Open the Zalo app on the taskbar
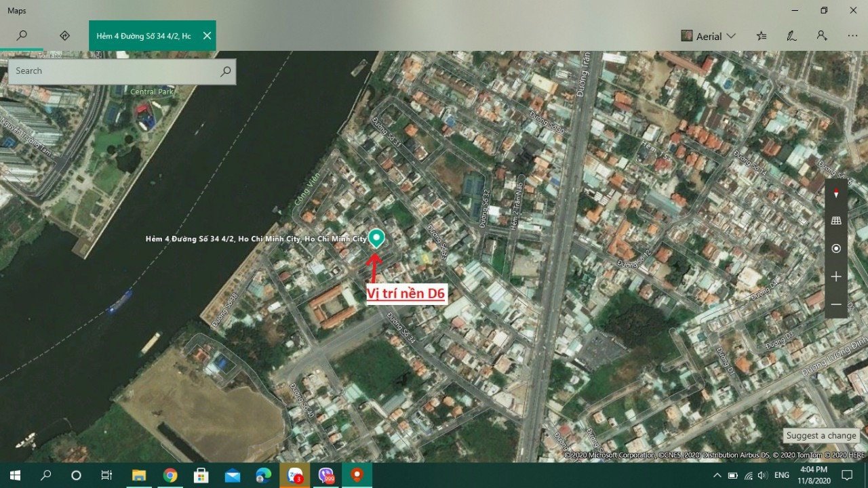This screenshot has height=488, width=868. point(295,475)
